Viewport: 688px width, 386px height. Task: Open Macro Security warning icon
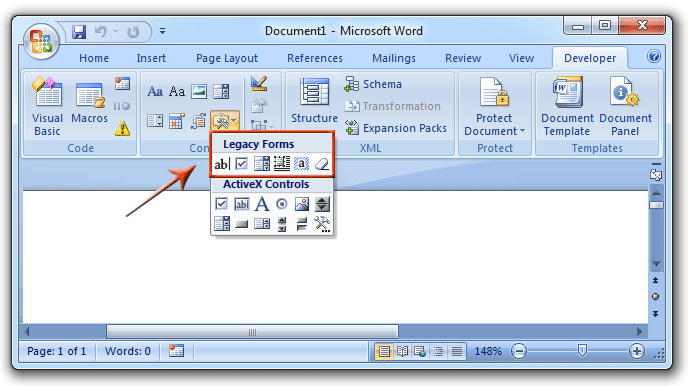coord(122,129)
